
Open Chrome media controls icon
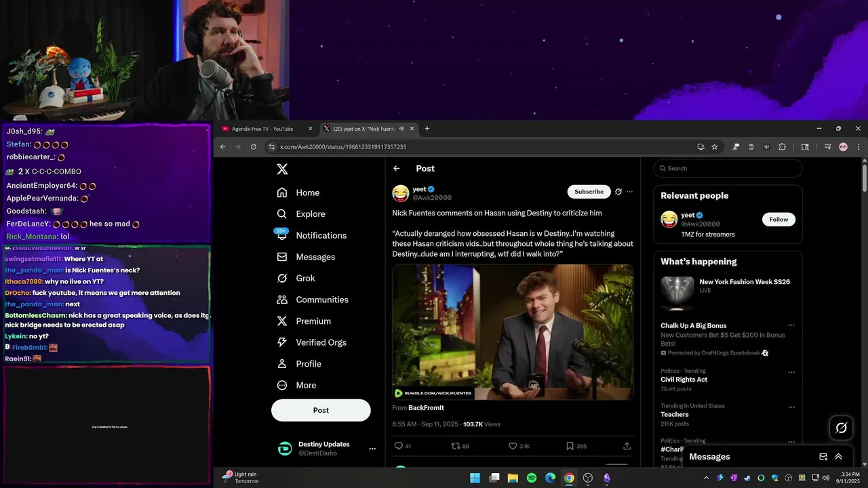[828, 147]
